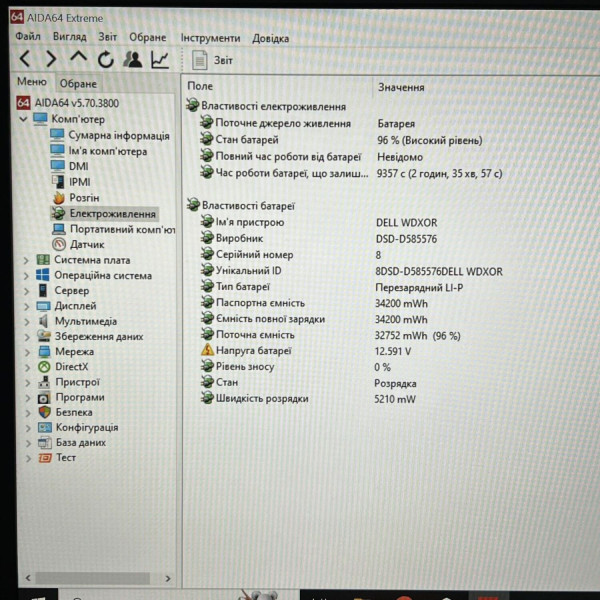Expand the DirectX node
This screenshot has width=600, height=600.
pyautogui.click(x=27, y=367)
